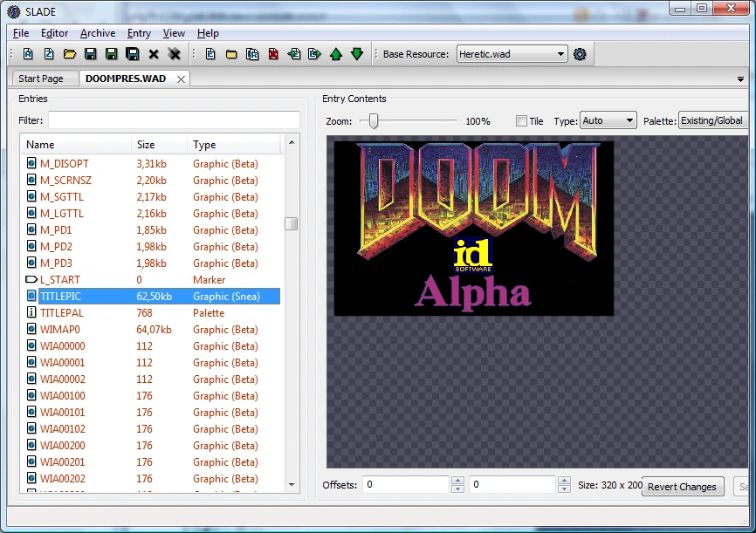Select the M_SCRNSZ entry

(x=150, y=181)
